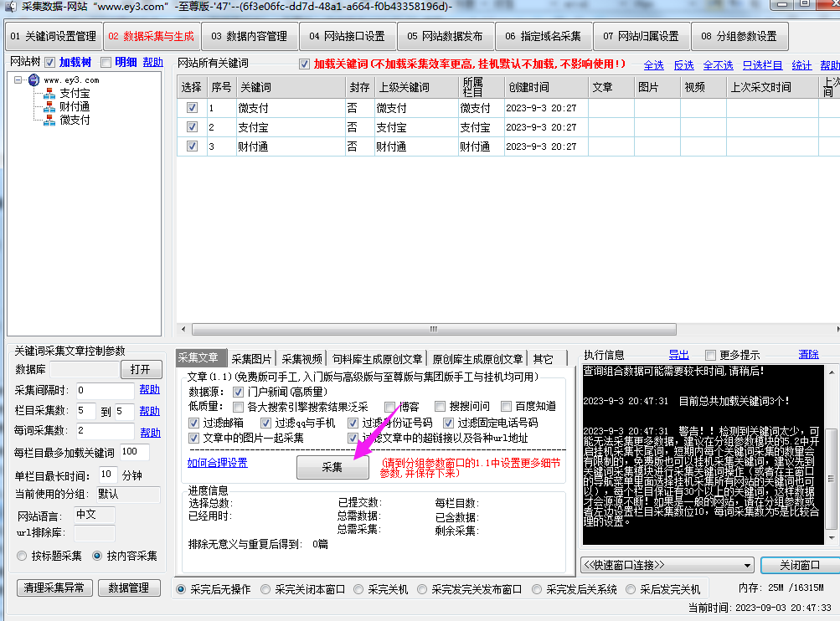Image resolution: width=840 pixels, height=621 pixels.
Task: Click the 采集 button
Action: pyautogui.click(x=332, y=467)
